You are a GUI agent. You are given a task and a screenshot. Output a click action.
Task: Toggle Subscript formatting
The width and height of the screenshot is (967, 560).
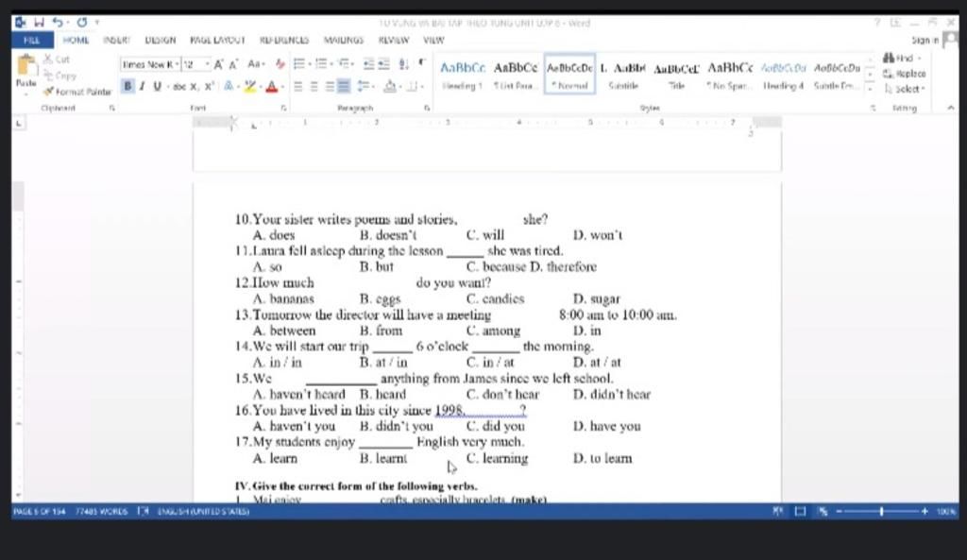[195, 86]
